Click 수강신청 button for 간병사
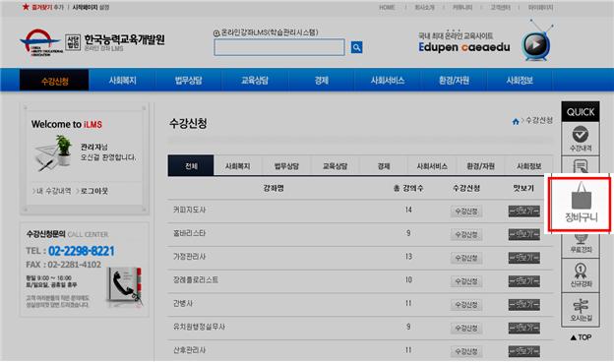Viewport: 614px width, 364px height. click(x=466, y=305)
